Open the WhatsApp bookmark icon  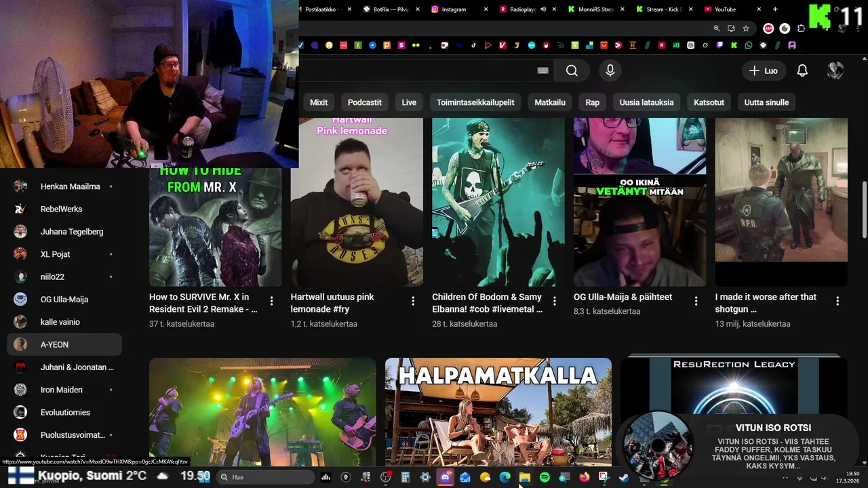click(x=748, y=45)
